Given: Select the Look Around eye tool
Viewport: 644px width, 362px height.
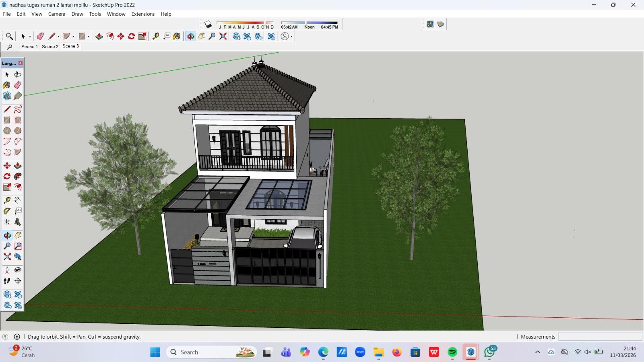Looking at the screenshot, I should click(18, 270).
